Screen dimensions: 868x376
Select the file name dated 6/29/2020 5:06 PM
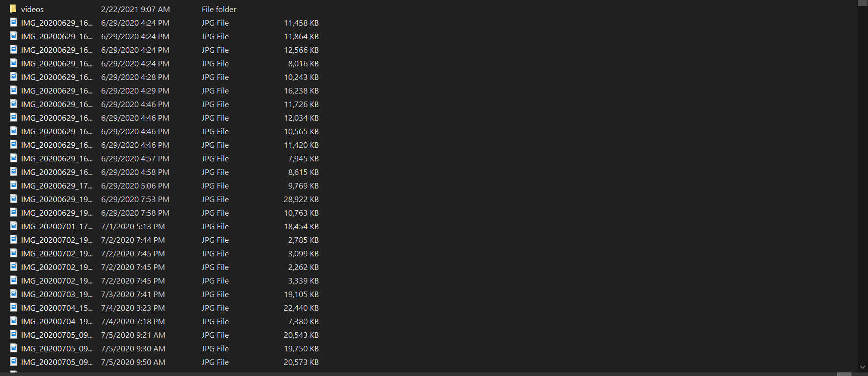[x=57, y=186]
